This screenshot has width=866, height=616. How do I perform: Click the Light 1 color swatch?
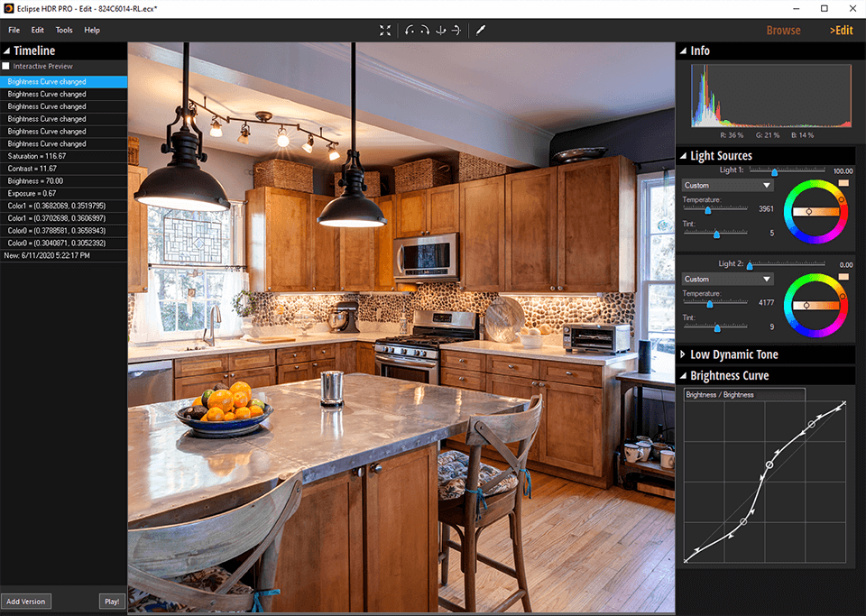[x=843, y=183]
